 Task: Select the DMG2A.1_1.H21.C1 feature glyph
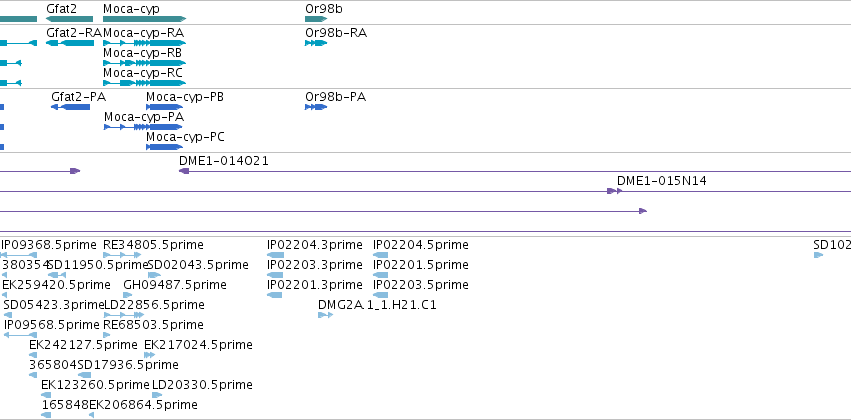pos(325,315)
